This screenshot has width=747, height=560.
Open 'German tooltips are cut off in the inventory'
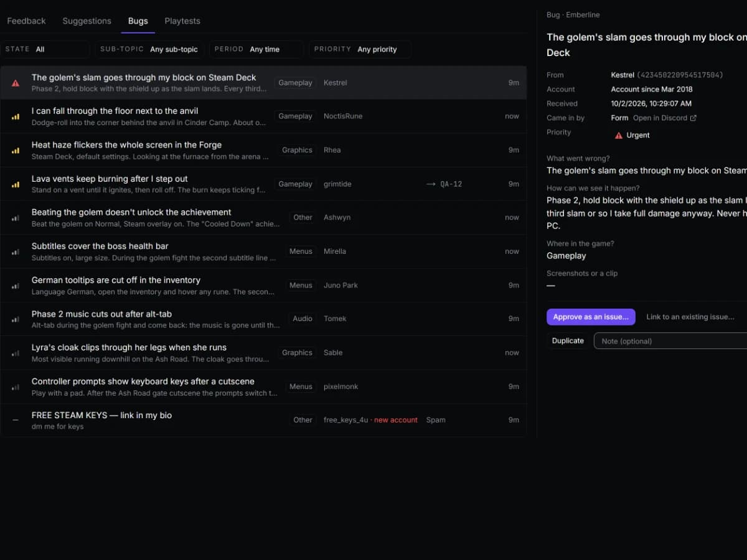tap(263, 286)
